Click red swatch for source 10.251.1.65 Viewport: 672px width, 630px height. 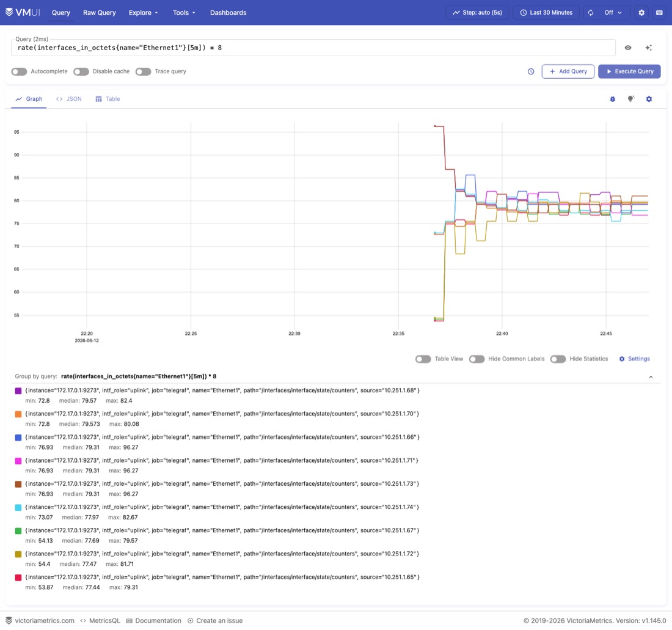click(18, 577)
